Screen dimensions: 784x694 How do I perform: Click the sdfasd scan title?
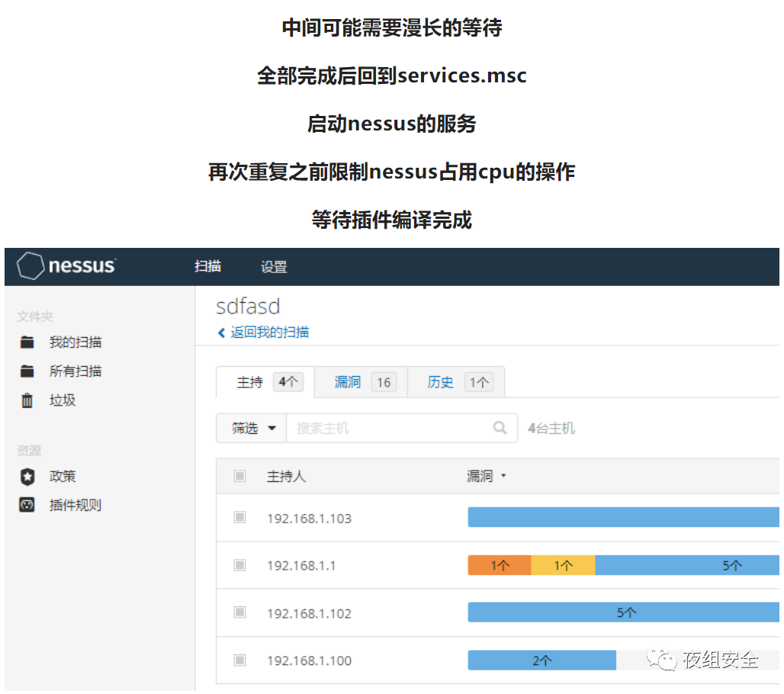coord(248,307)
